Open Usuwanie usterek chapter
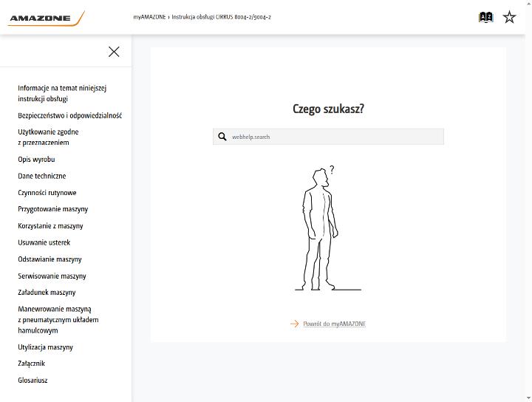Screen dimensions: 532x402 pos(44,242)
